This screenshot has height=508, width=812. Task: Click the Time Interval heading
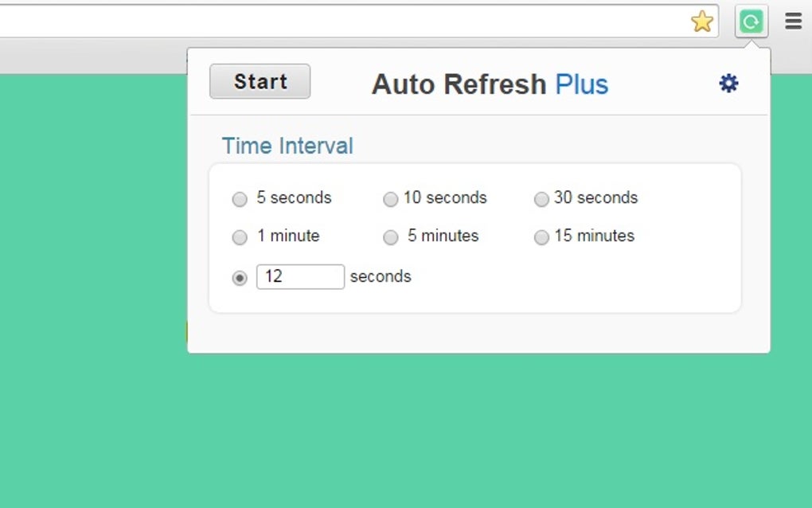[x=287, y=147]
